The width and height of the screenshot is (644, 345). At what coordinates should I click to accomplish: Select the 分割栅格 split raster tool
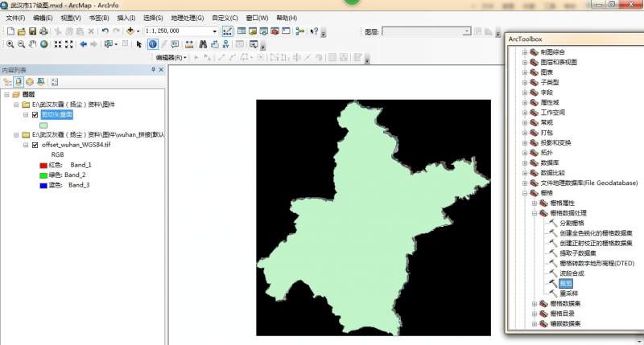tap(572, 223)
